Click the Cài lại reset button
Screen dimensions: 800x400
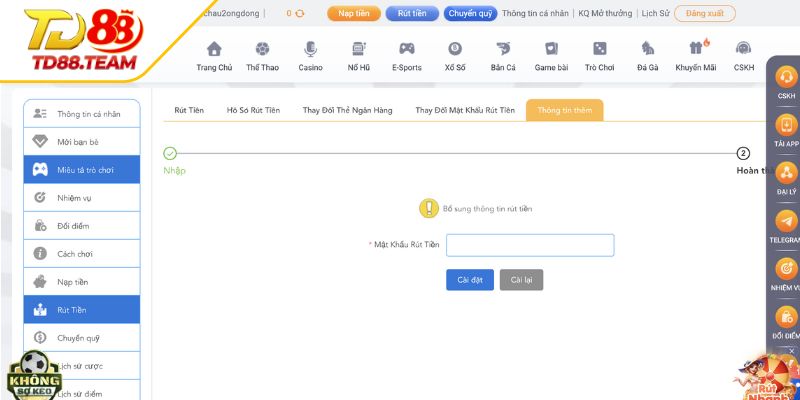click(x=521, y=280)
